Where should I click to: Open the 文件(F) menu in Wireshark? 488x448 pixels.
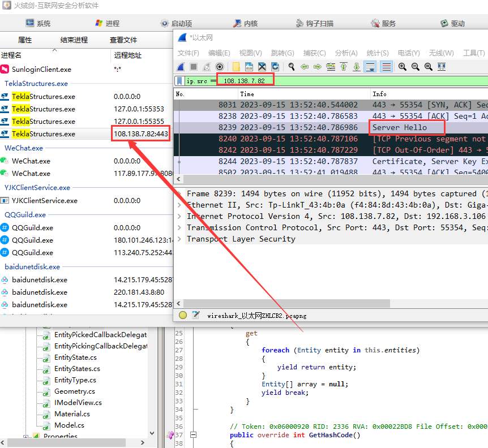[x=189, y=53]
